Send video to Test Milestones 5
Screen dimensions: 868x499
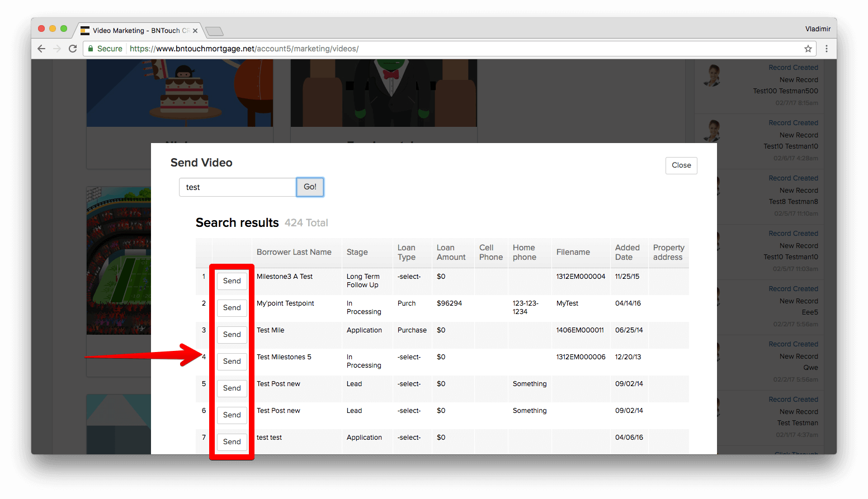point(232,362)
